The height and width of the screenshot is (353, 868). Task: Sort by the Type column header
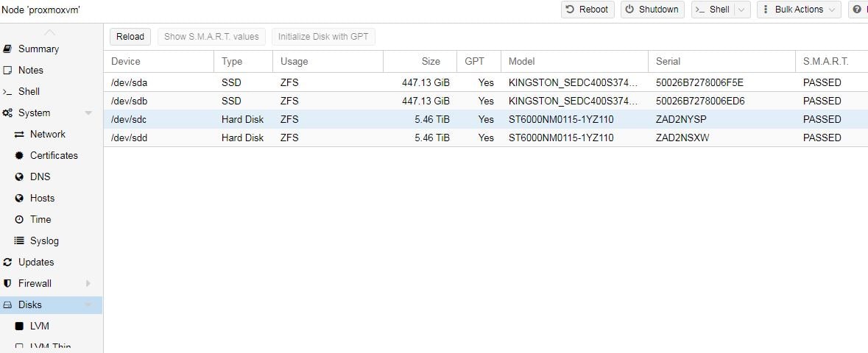pos(243,62)
